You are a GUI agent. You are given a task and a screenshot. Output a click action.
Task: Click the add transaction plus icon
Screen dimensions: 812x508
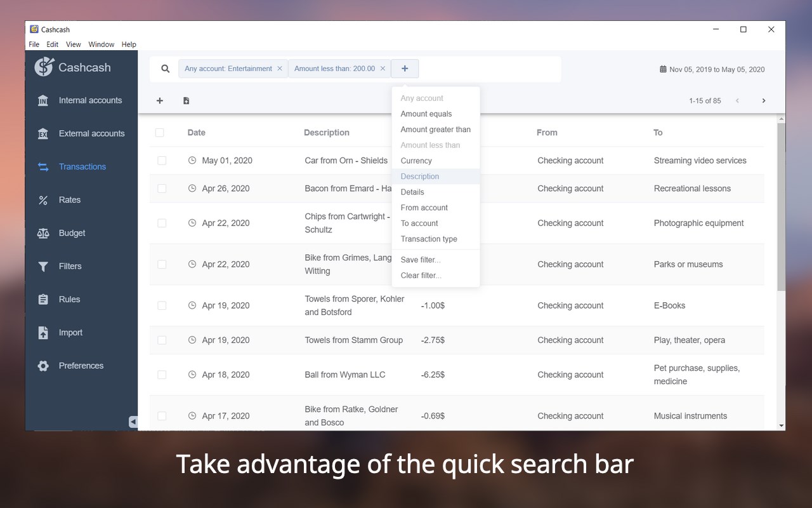(x=160, y=100)
